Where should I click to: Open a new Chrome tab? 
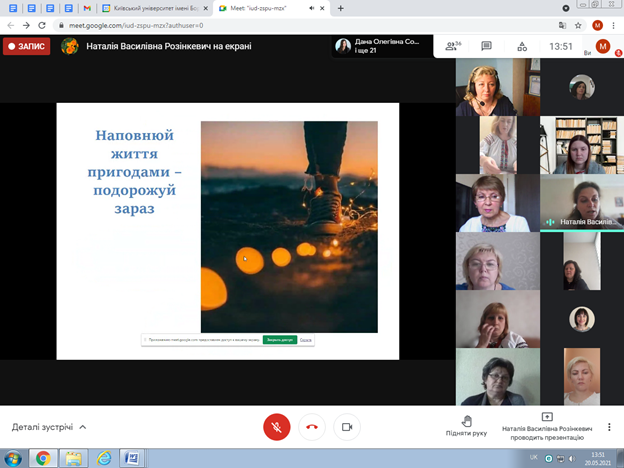click(341, 8)
